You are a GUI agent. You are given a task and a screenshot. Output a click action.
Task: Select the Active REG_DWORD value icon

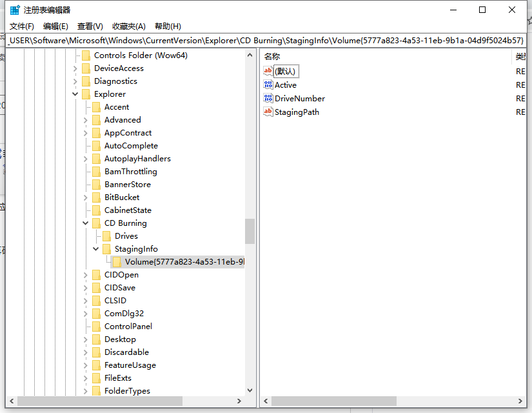pyautogui.click(x=268, y=85)
